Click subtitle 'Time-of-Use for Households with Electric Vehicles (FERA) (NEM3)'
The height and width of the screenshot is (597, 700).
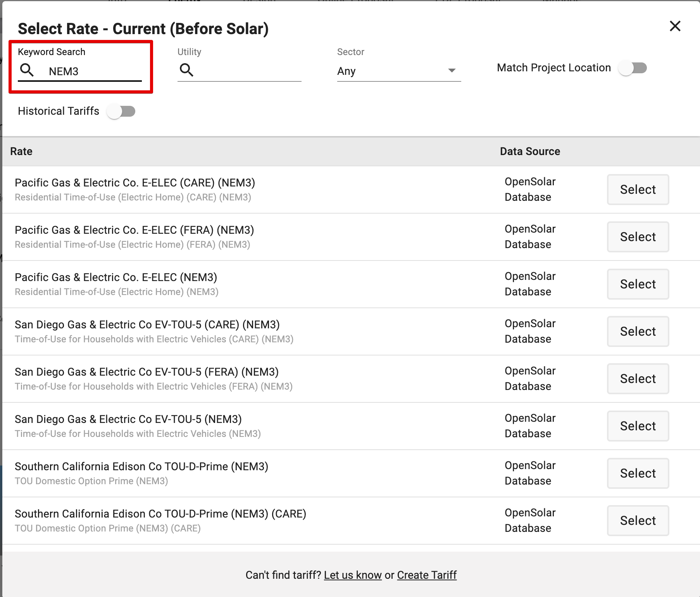154,386
